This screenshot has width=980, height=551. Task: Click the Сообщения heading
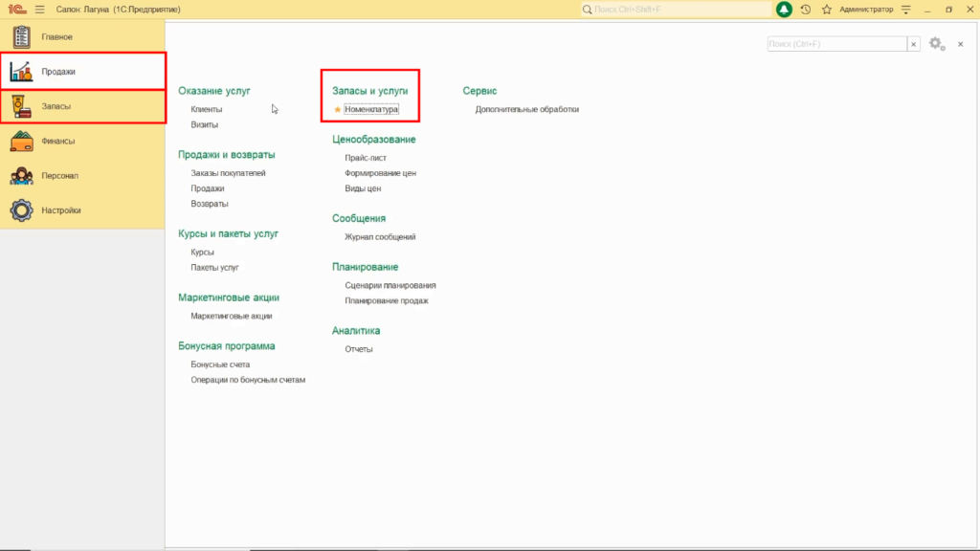click(x=359, y=219)
